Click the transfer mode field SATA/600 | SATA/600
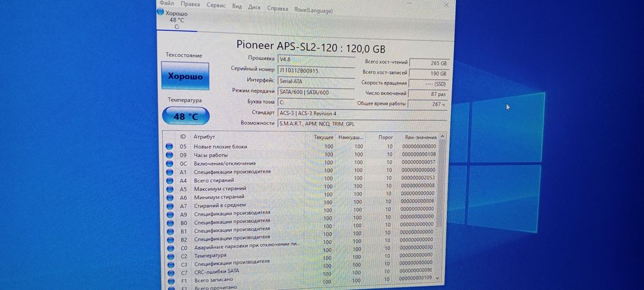644x290 pixels. pos(316,92)
